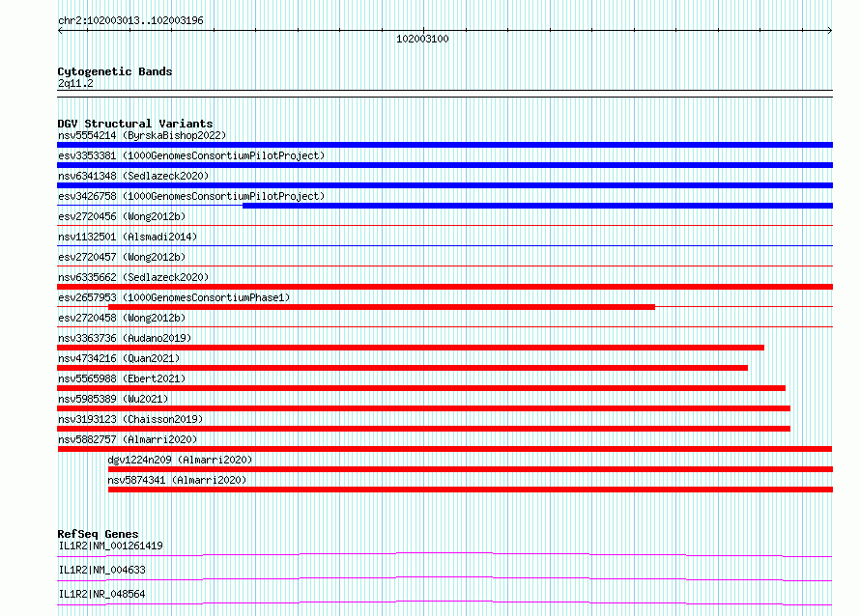This screenshot has height=616, width=860.
Task: Click the red bar under nsv5985389
Action: (x=423, y=408)
